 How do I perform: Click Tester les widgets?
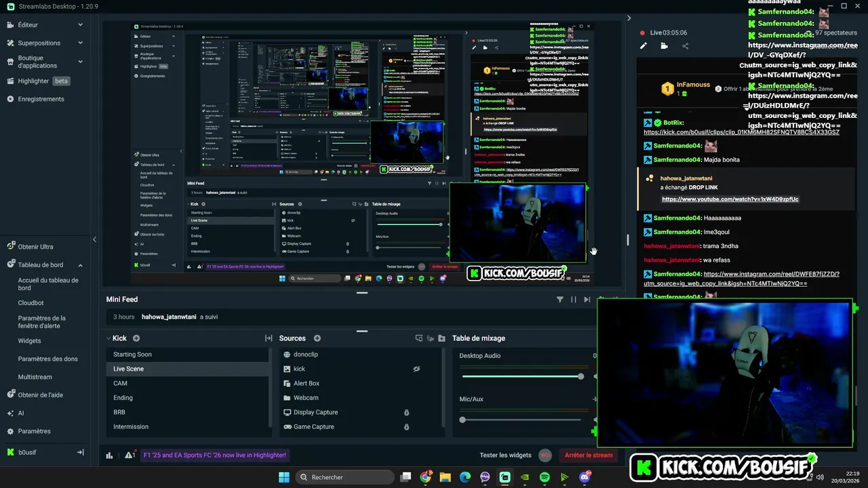pyautogui.click(x=505, y=455)
